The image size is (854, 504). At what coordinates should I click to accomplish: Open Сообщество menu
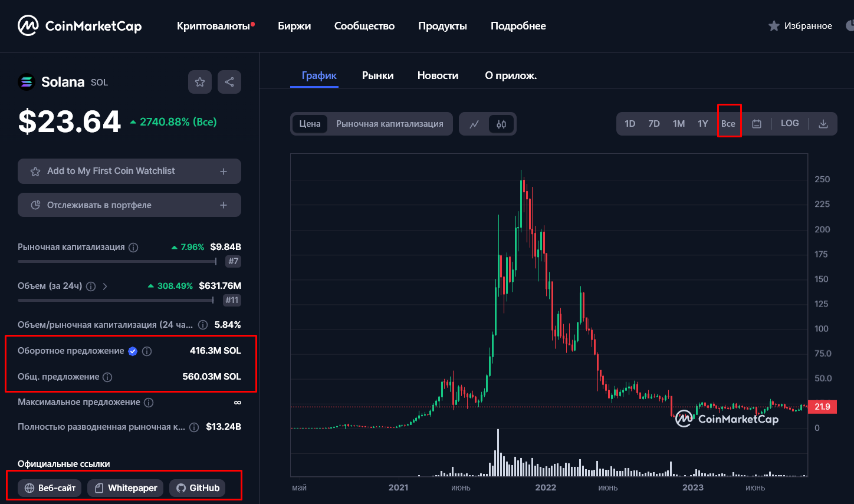(x=364, y=26)
